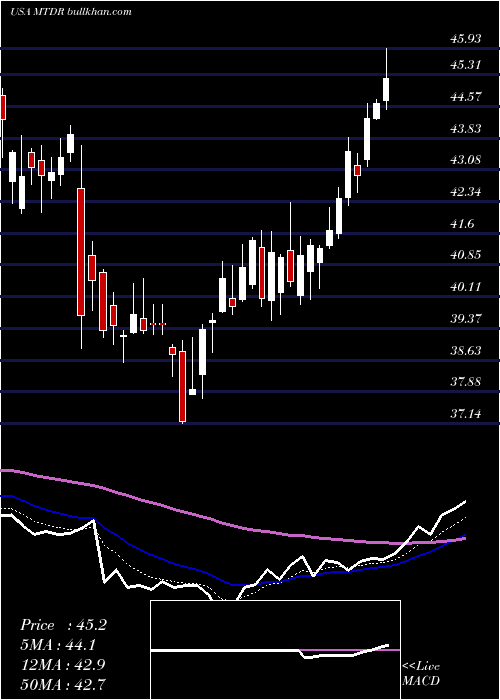This screenshot has height=700, width=500.
Task: Click the USA MTDR bullkhan.com title text
Action: tap(71, 12)
